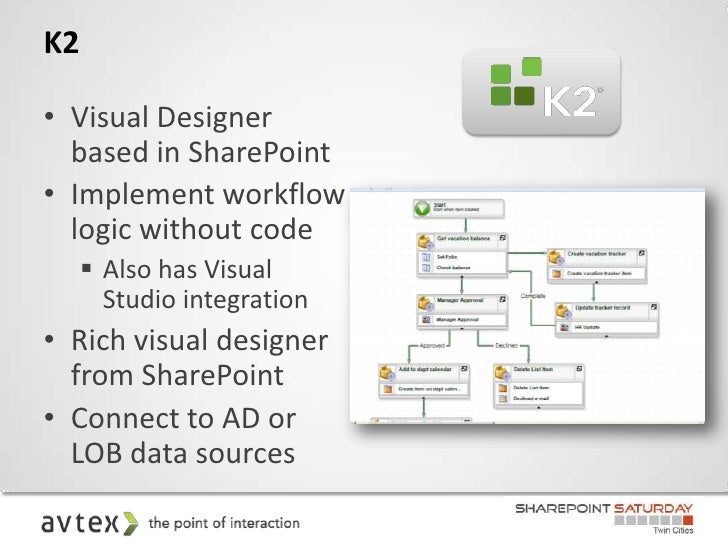Image resolution: width=728 pixels, height=546 pixels.
Task: Click the green Start arrow icon
Action: [422, 208]
